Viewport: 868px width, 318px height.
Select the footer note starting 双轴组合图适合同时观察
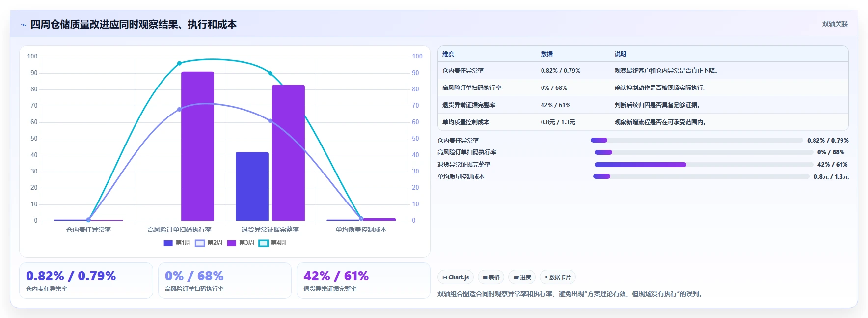coord(571,294)
